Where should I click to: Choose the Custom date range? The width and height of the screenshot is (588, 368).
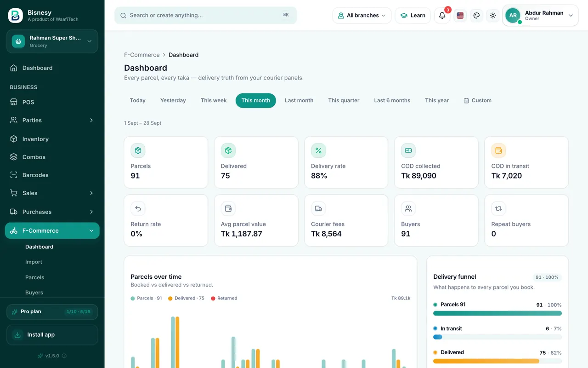point(477,100)
